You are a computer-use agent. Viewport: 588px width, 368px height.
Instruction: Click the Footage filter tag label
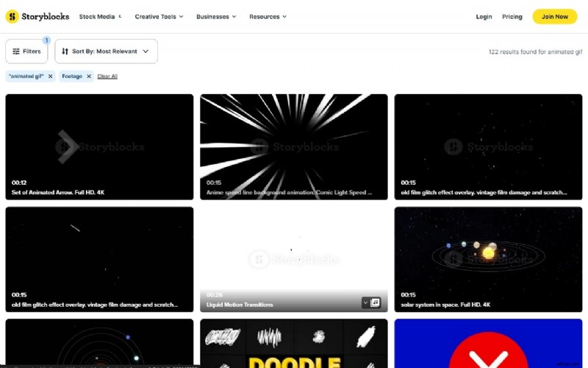[72, 77]
